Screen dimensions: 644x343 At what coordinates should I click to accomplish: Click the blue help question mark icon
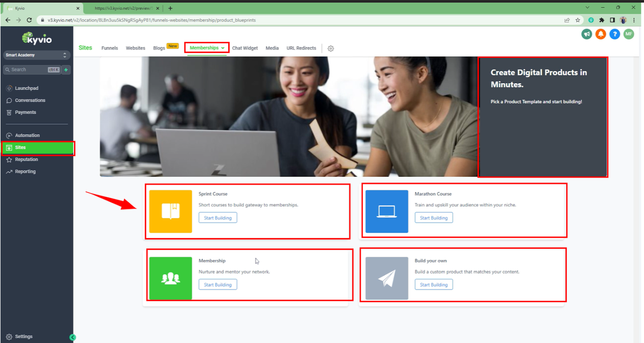(615, 34)
